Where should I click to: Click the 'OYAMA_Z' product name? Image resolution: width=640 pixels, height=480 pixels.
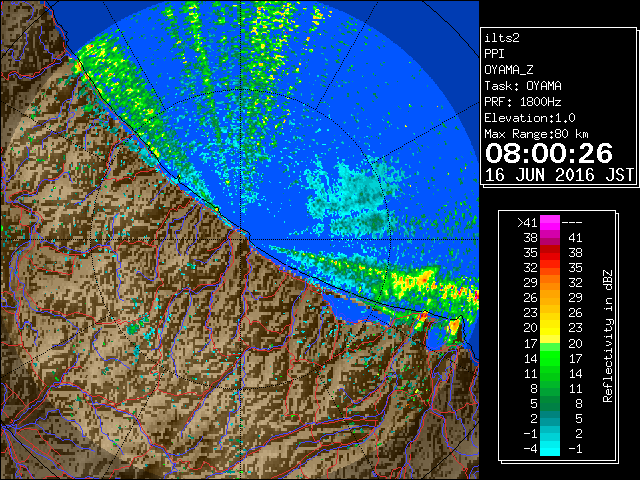tap(509, 70)
